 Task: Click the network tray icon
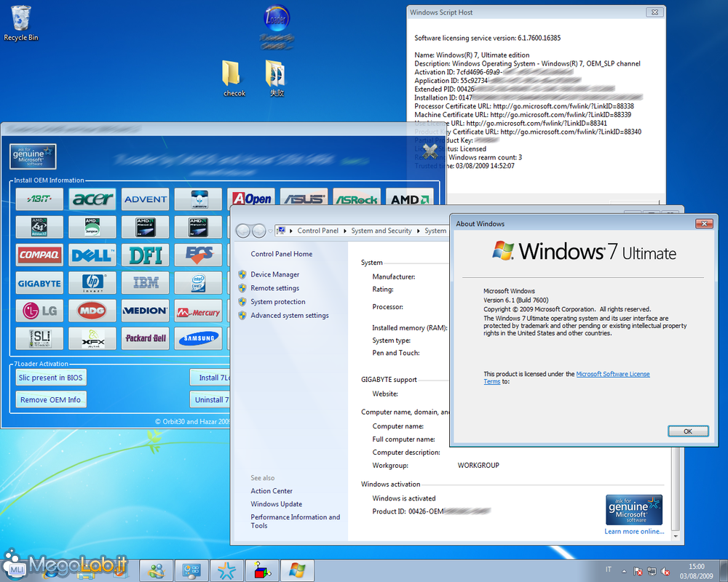tap(652, 572)
